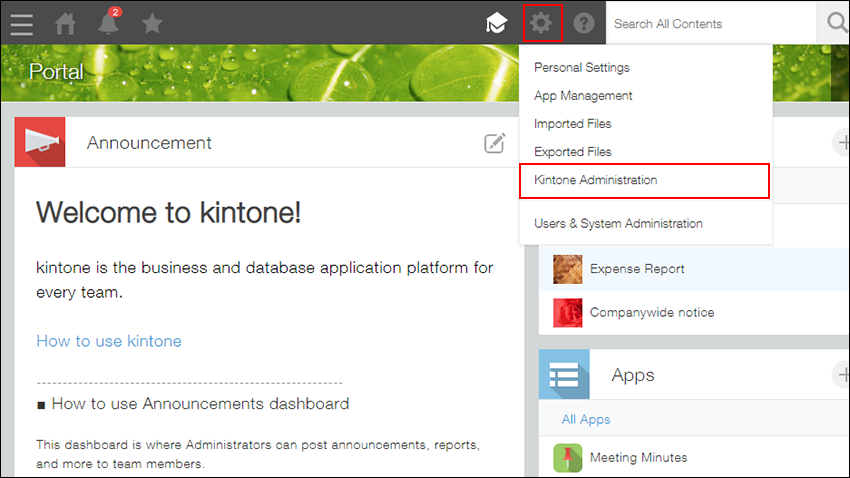Screen dimensions: 850x478
Task: Click the plus button beside Apps
Action: coord(842,374)
